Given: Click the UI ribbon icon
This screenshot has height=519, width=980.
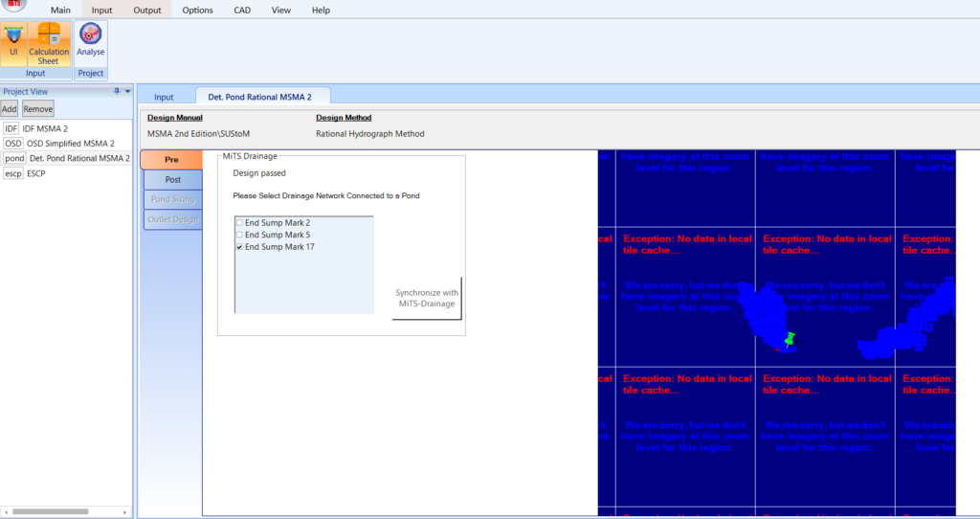Looking at the screenshot, I should pos(13,44).
